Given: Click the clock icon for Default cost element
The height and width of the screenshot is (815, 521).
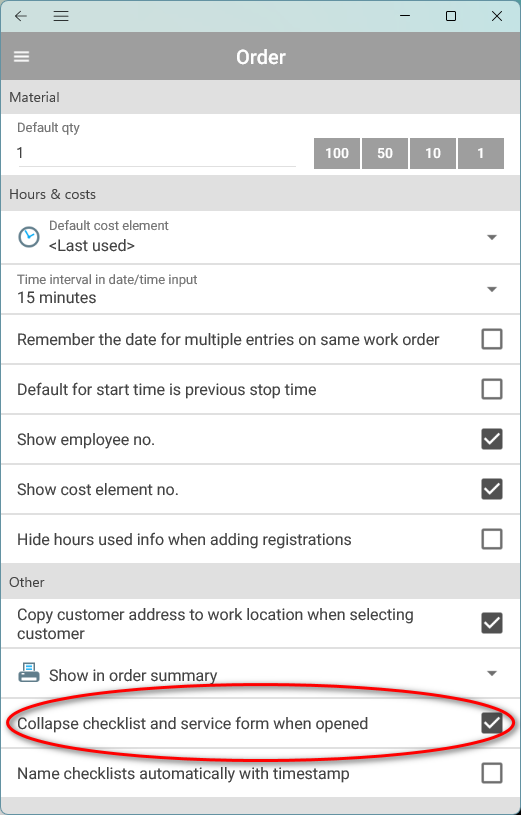Looking at the screenshot, I should click(x=29, y=236).
